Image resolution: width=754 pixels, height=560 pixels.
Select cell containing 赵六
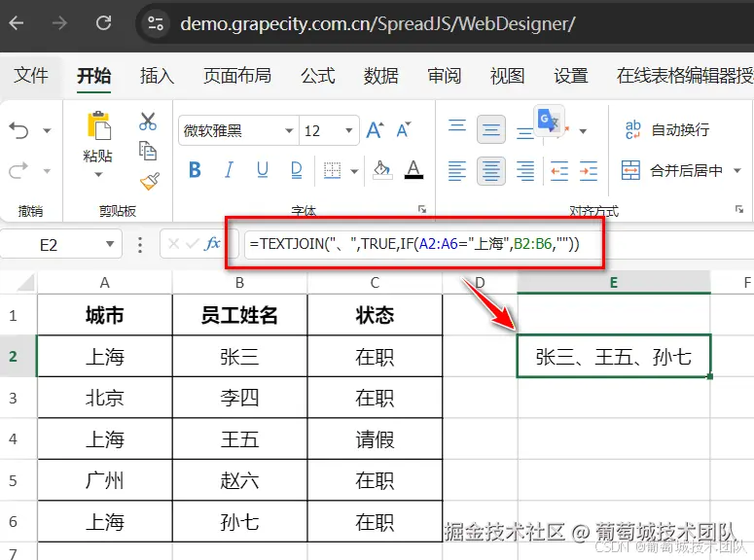tap(239, 480)
